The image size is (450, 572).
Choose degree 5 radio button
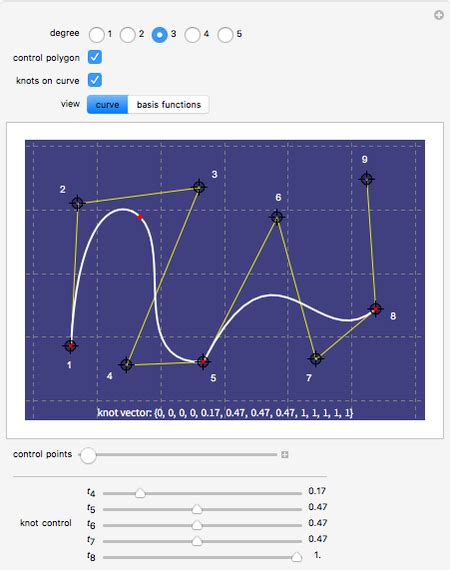[x=225, y=35]
